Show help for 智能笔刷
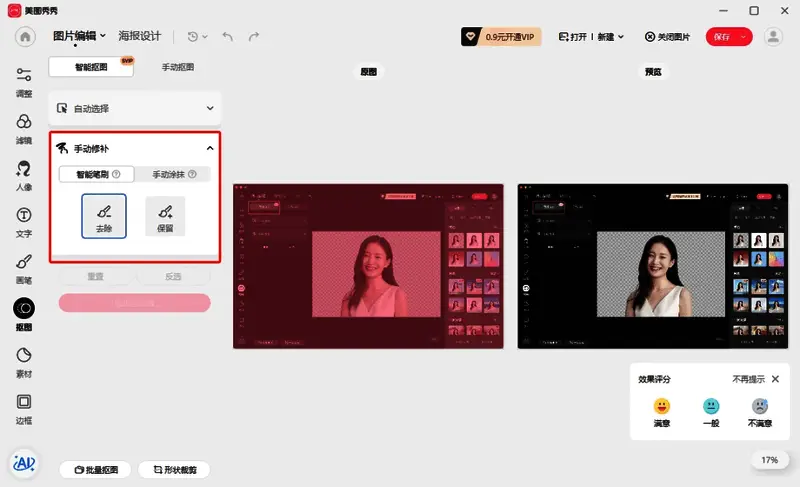 (116, 174)
